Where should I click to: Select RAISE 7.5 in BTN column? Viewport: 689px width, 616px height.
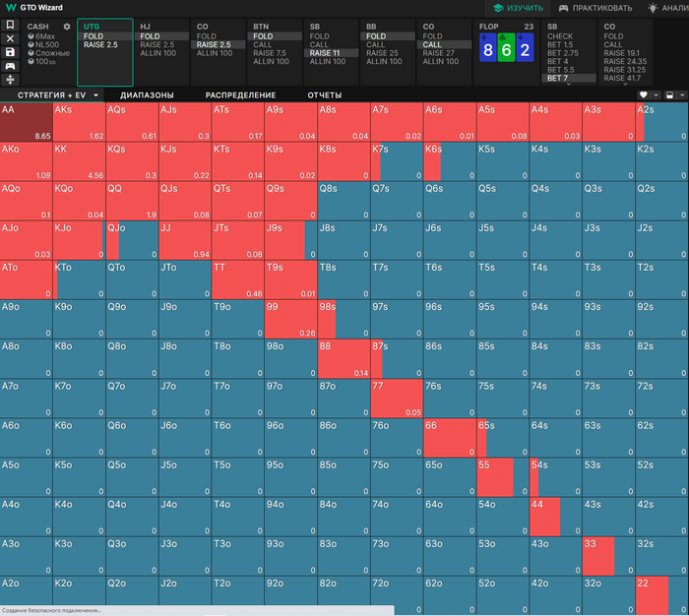tap(270, 53)
